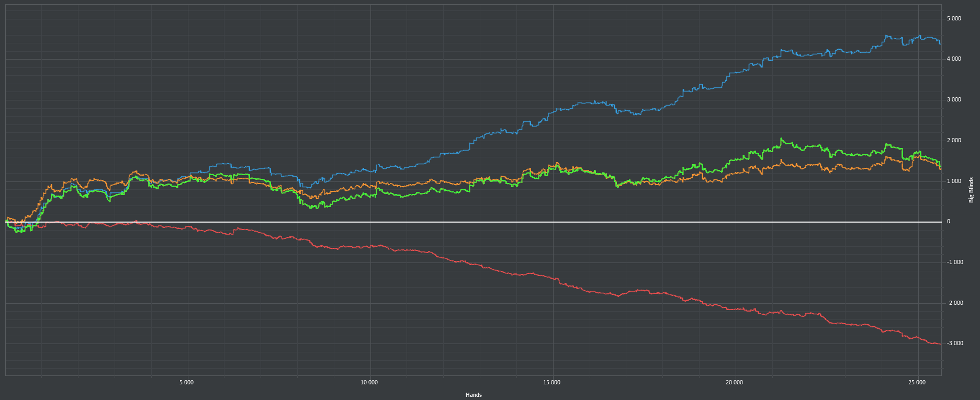Image resolution: width=980 pixels, height=400 pixels.
Task: Click the "Big Blinds" y-axis title
Action: [972, 190]
